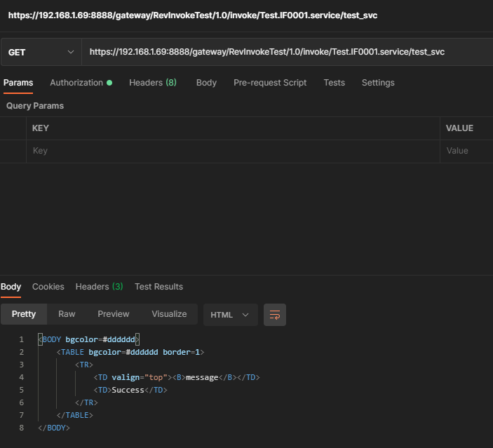The width and height of the screenshot is (493, 448).
Task: Open the Test Results tab
Action: (x=158, y=287)
